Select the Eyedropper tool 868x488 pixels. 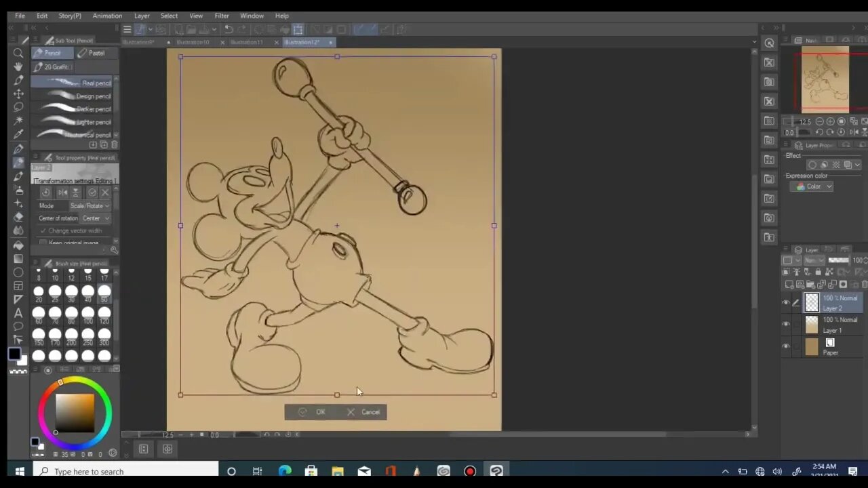tap(18, 134)
